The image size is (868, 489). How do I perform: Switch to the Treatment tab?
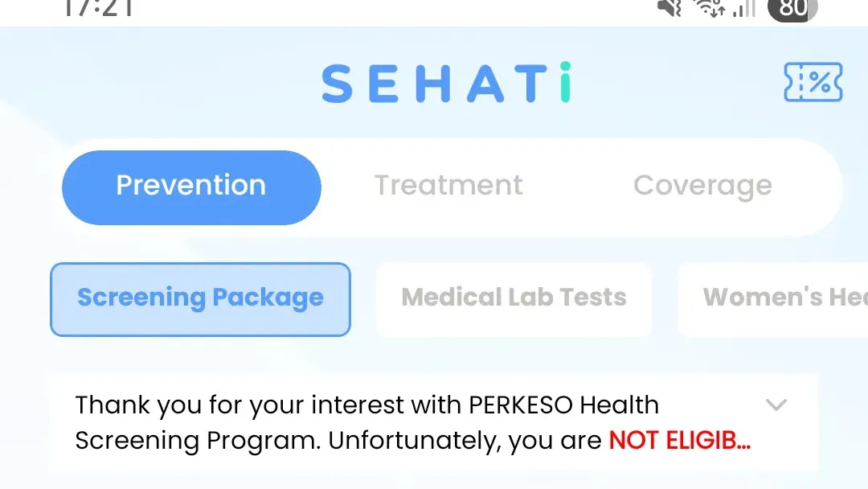[x=448, y=187]
